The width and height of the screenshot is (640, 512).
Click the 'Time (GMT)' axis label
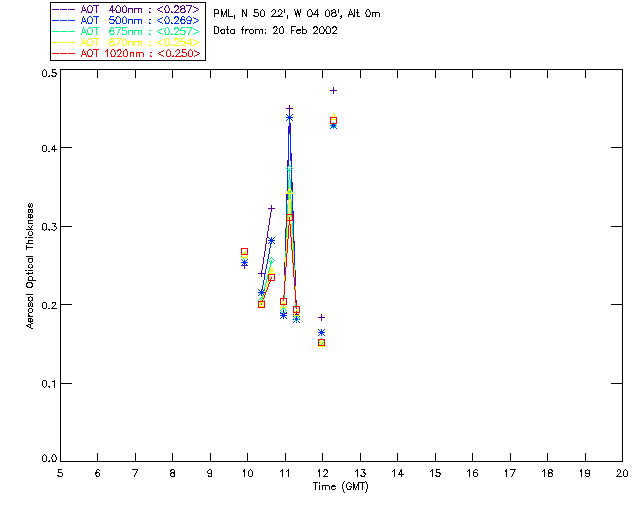coord(340,486)
